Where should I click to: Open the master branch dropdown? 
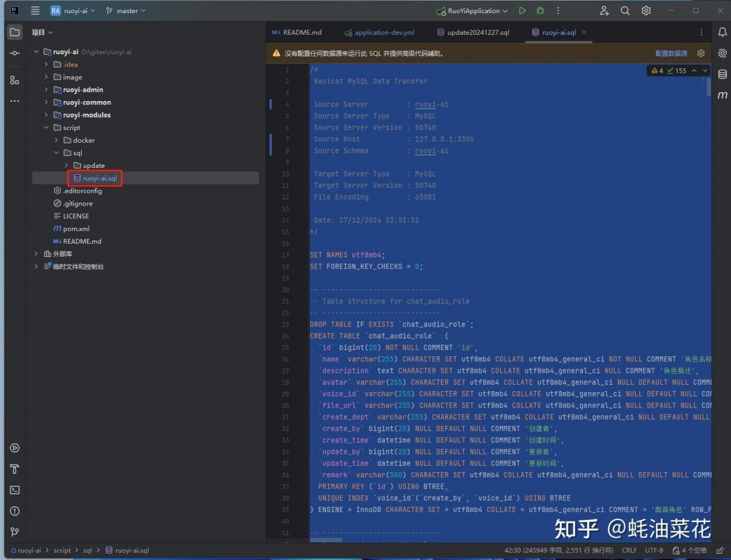(x=126, y=11)
